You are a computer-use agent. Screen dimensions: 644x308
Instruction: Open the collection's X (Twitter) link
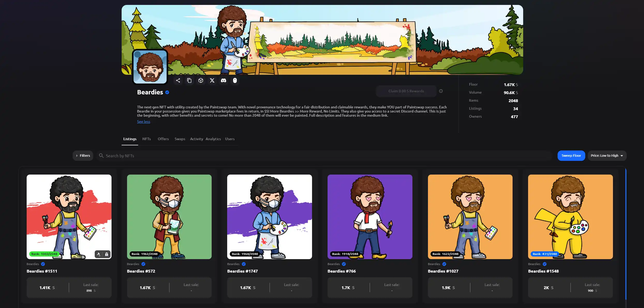tap(212, 80)
